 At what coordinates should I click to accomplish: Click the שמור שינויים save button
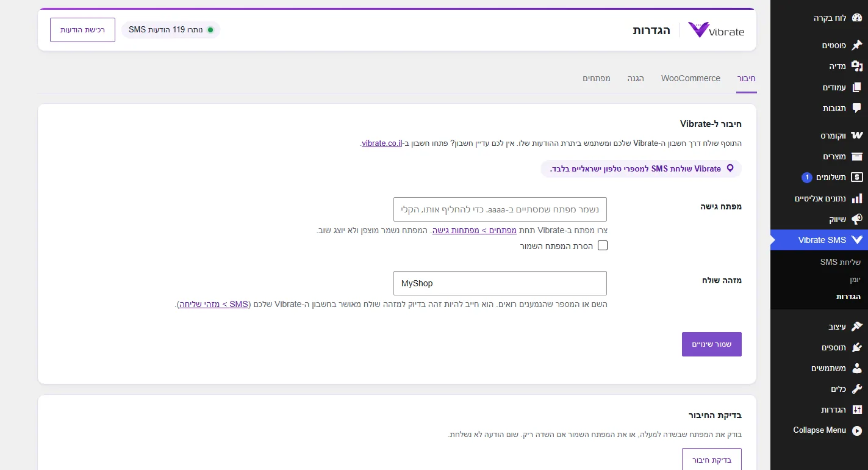pyautogui.click(x=711, y=344)
